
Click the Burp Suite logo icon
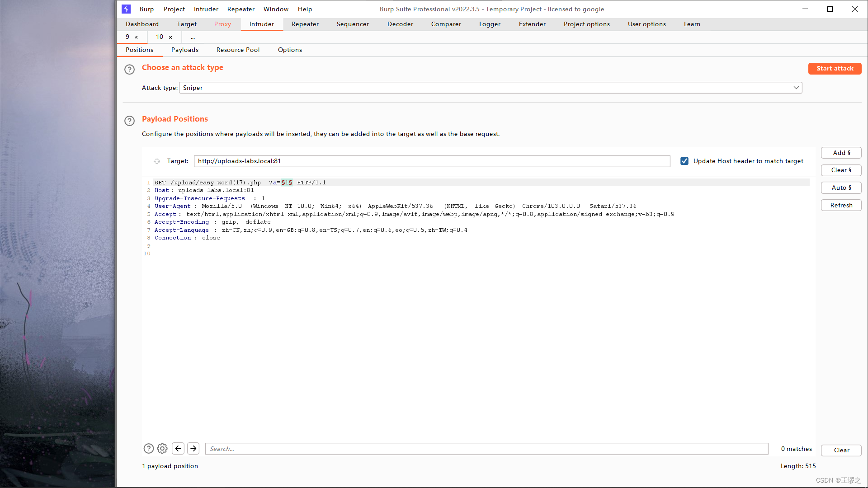click(126, 9)
